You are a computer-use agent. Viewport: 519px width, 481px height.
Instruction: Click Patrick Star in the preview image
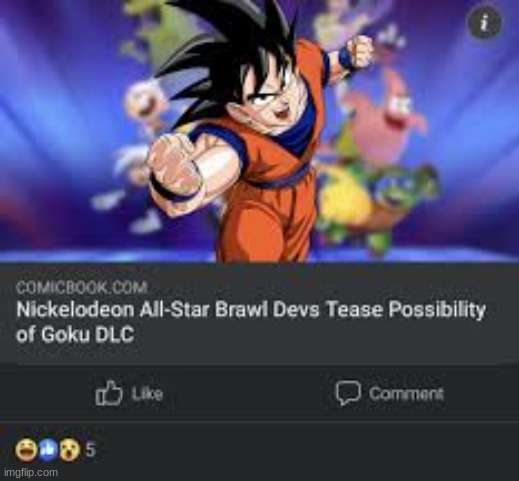click(387, 120)
